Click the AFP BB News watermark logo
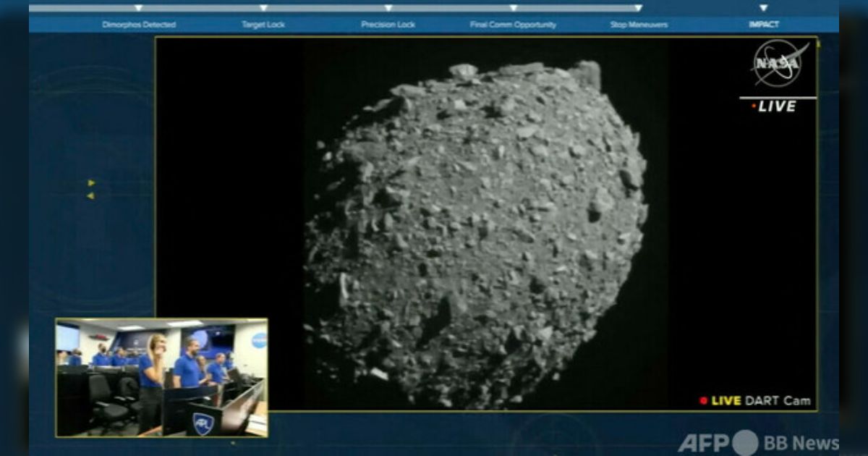868x456 pixels. [x=758, y=442]
